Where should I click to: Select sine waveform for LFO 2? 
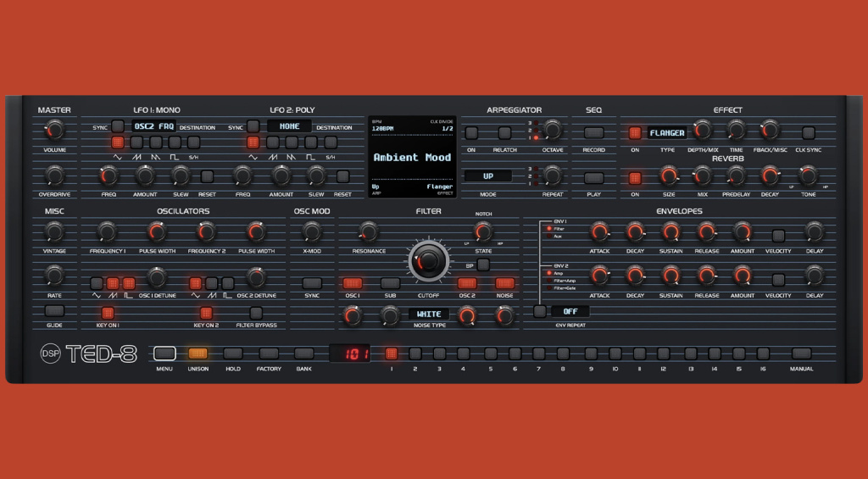coord(253,142)
